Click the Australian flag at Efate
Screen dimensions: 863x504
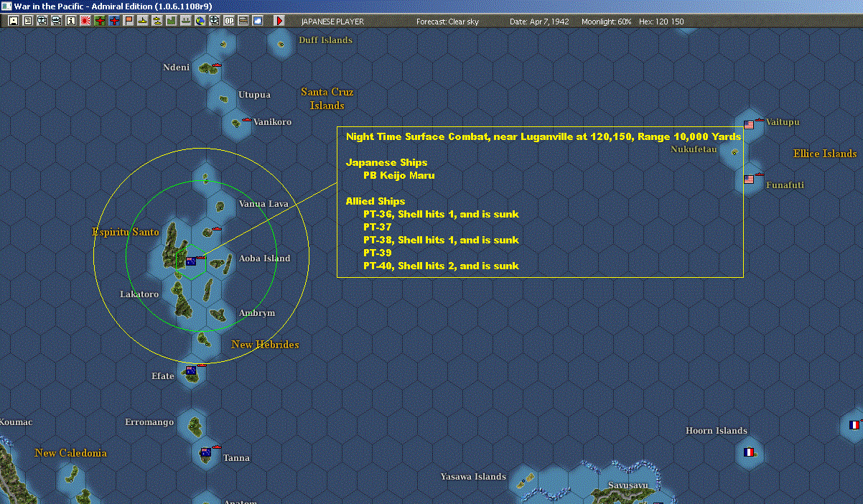tap(191, 370)
